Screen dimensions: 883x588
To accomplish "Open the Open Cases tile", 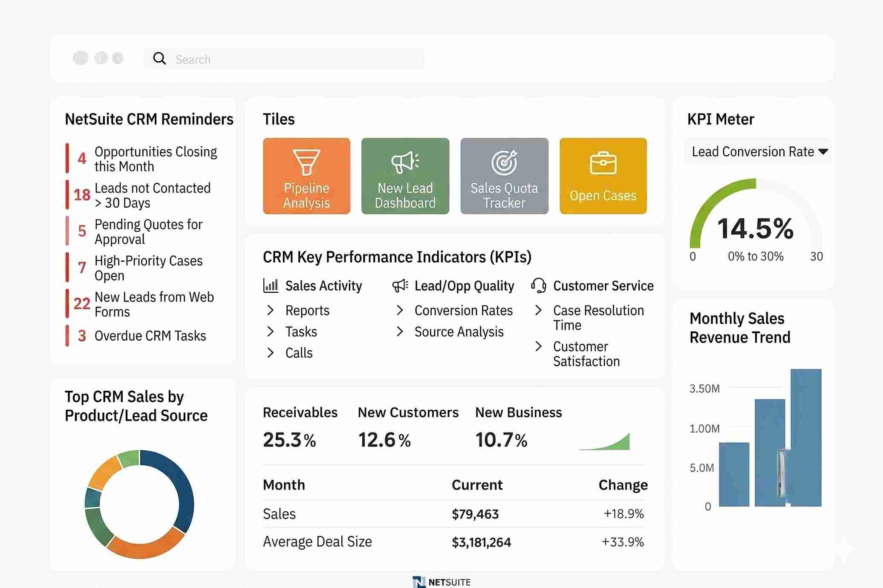I will point(603,176).
